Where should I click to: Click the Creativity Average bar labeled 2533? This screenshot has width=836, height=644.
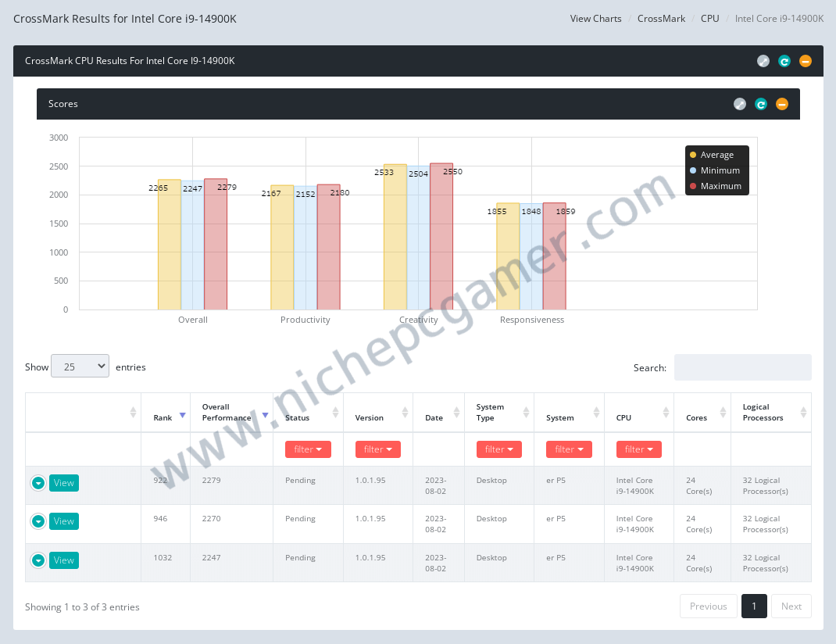click(x=395, y=237)
